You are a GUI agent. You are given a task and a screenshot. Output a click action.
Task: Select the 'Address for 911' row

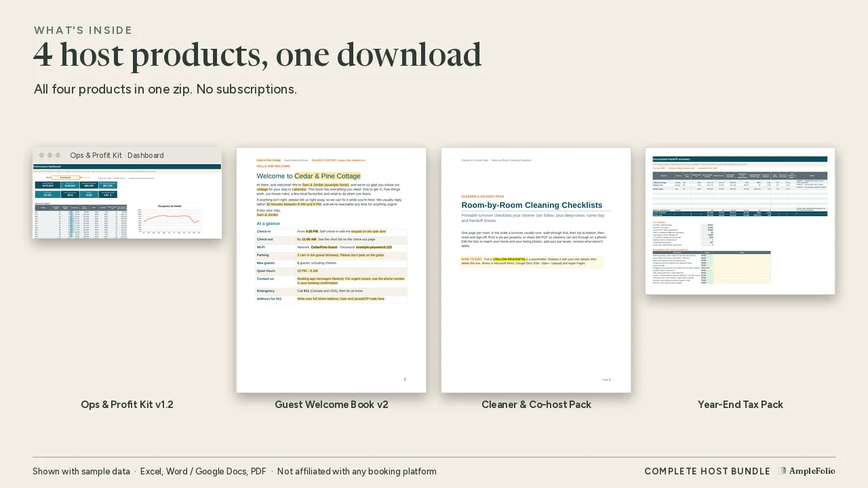tap(332, 299)
